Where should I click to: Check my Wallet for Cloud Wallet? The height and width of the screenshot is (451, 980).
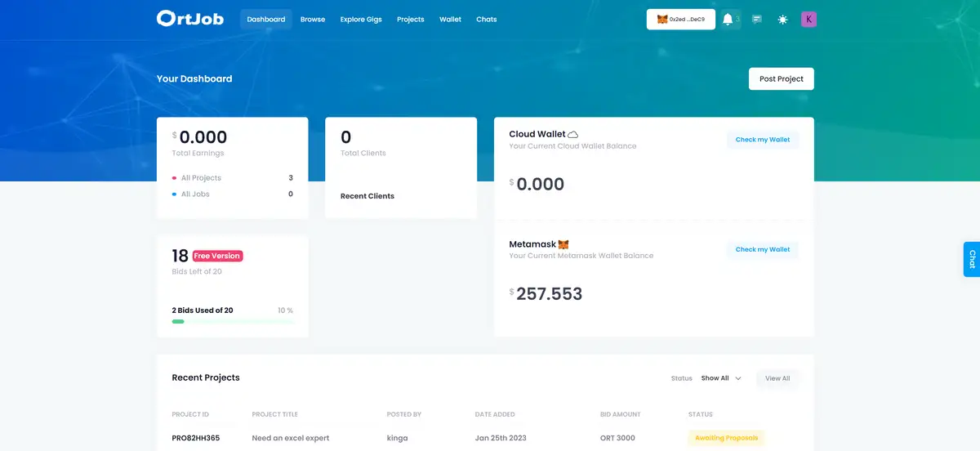tap(762, 140)
